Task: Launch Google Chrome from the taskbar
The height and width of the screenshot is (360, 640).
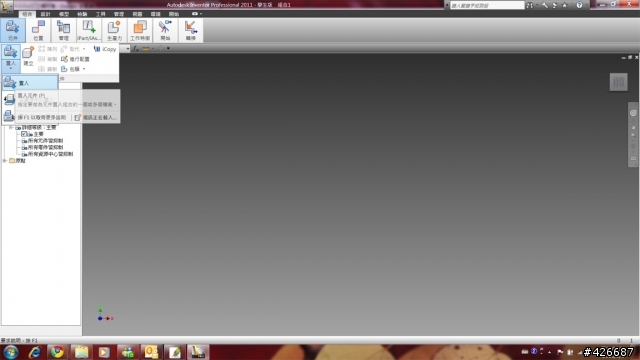Action: point(57,352)
